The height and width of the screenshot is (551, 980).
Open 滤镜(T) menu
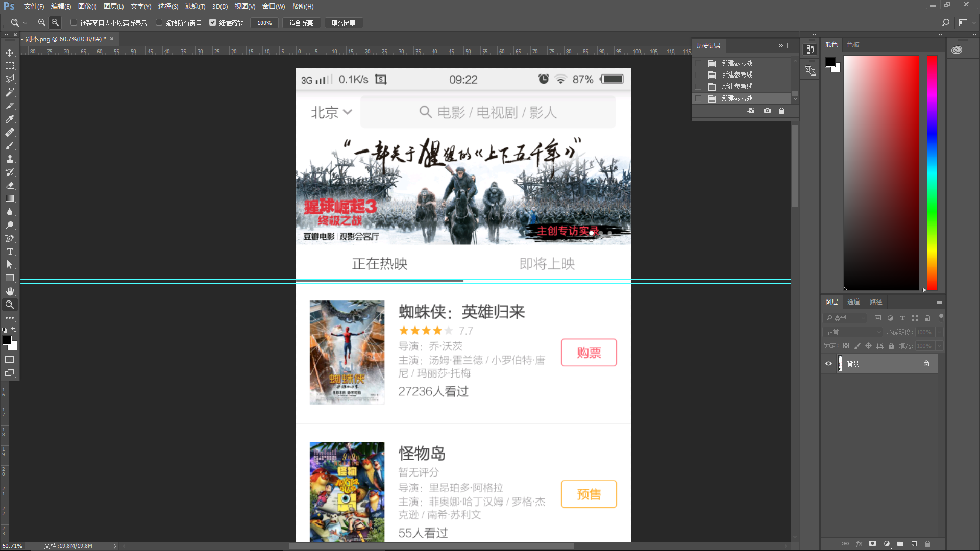195,6
